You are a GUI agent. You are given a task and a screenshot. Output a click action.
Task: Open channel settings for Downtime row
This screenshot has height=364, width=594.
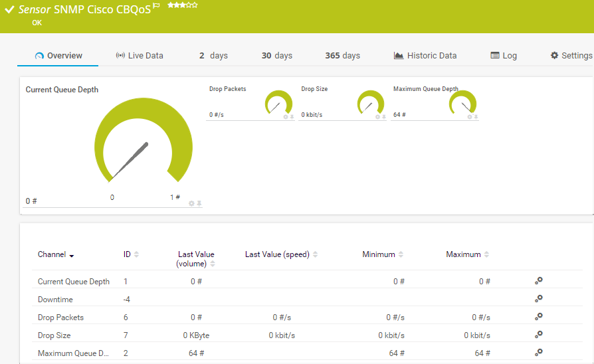click(x=539, y=299)
